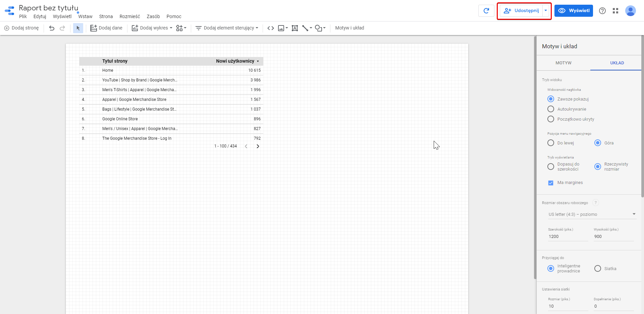Open the Edytuj menu
This screenshot has height=314, width=644.
point(40,16)
